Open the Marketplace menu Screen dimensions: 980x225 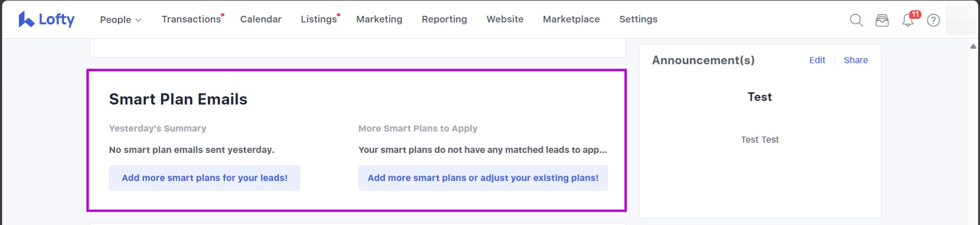click(571, 19)
